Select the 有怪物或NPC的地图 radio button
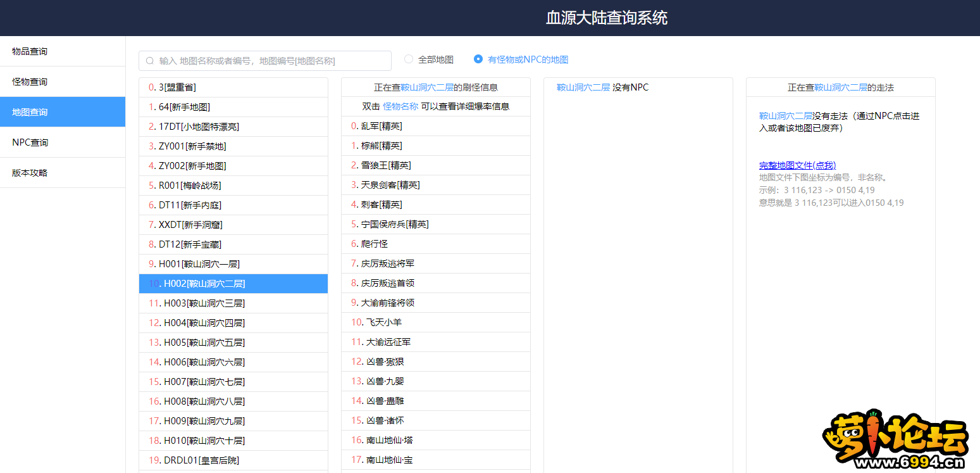The width and height of the screenshot is (980, 473). click(x=478, y=59)
